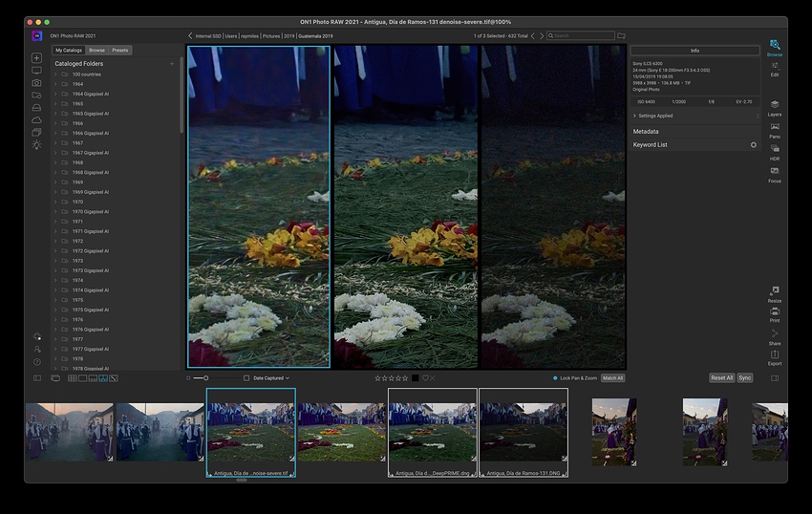This screenshot has height=514, width=812.
Task: Open the Export panel
Action: 774,356
